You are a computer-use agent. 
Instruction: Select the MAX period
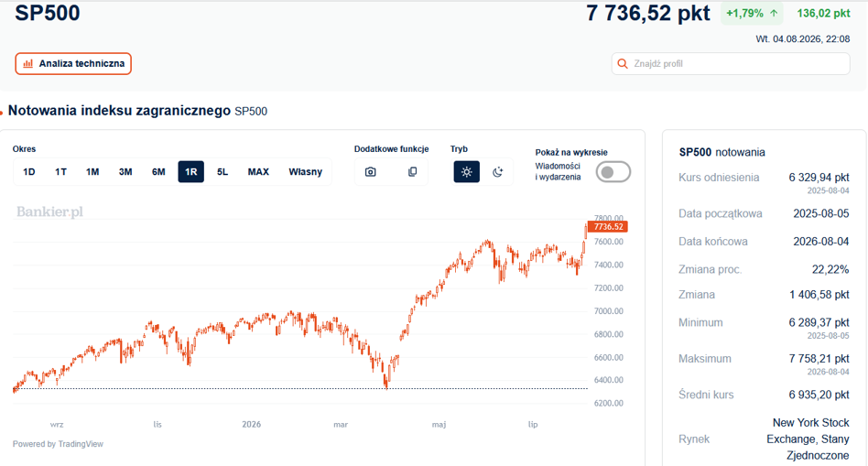[x=258, y=172]
